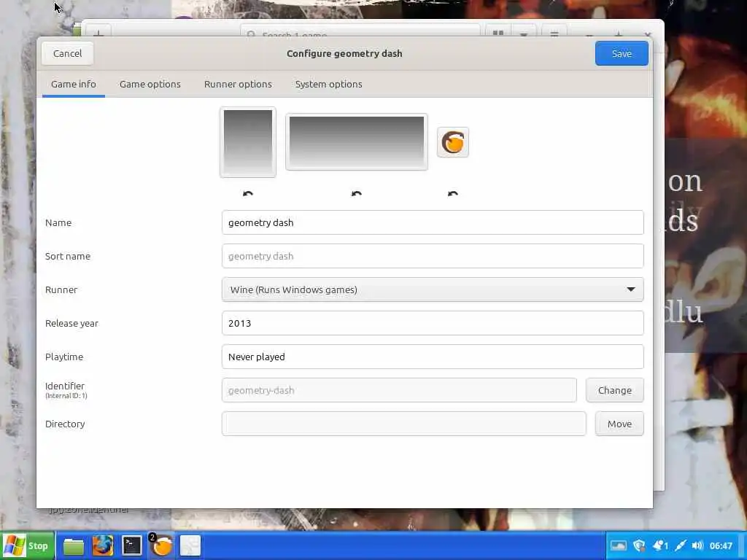Click the cover art thumbnail
The height and width of the screenshot is (560, 747).
(248, 142)
